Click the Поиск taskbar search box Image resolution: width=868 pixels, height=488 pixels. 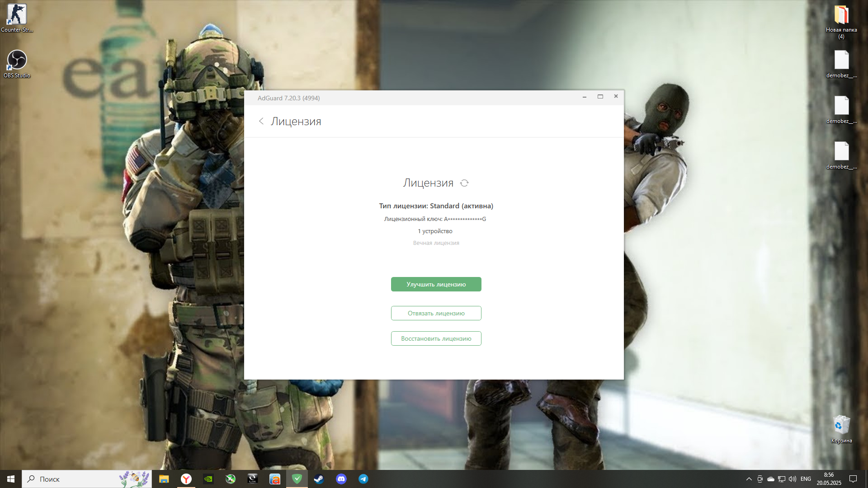pyautogui.click(x=87, y=479)
